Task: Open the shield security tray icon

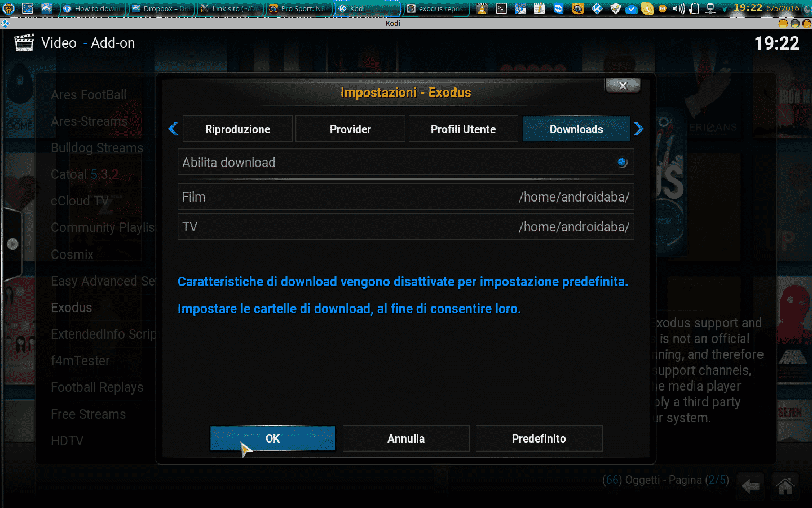Action: coord(616,8)
